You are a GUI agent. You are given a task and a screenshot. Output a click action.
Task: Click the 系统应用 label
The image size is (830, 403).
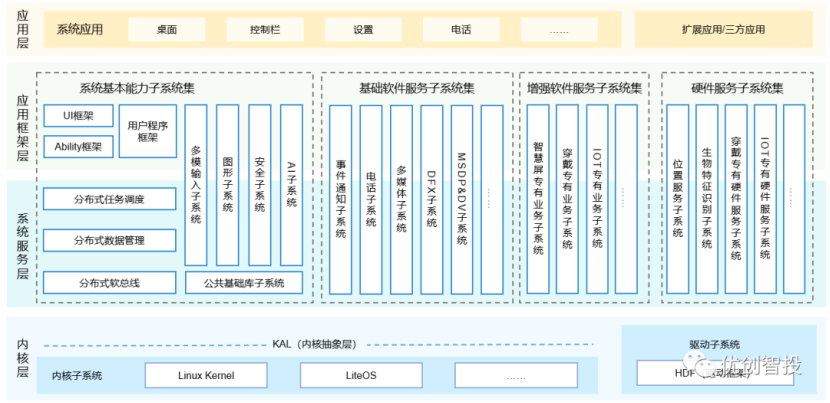[80, 29]
